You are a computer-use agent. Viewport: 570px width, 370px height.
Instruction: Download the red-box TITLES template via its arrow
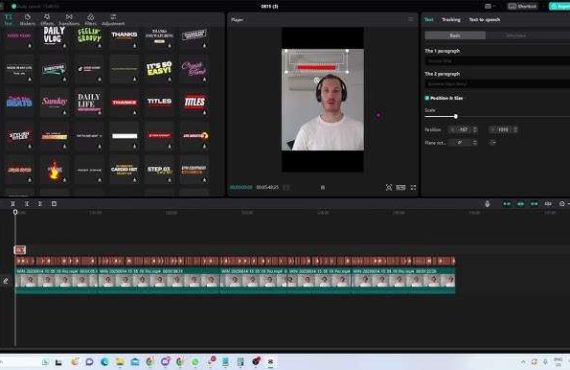[205, 113]
